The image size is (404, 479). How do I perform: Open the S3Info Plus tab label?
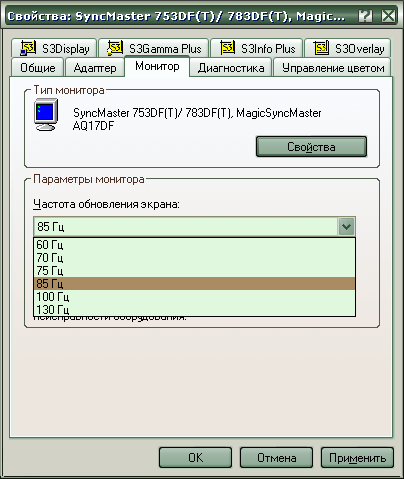pos(268,49)
